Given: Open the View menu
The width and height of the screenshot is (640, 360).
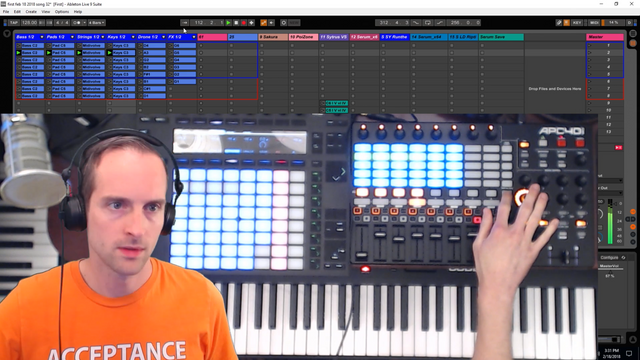Looking at the screenshot, I should pyautogui.click(x=46, y=12).
